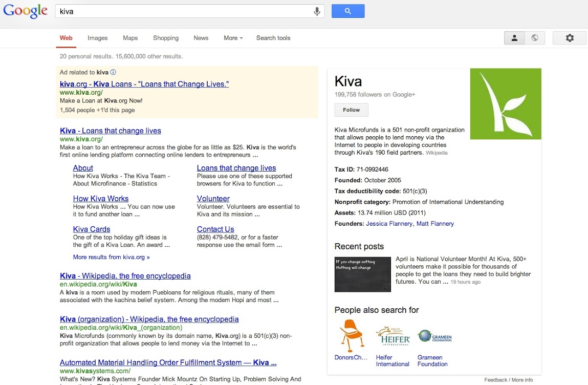
Task: Open the About sitelink
Action: click(x=83, y=168)
